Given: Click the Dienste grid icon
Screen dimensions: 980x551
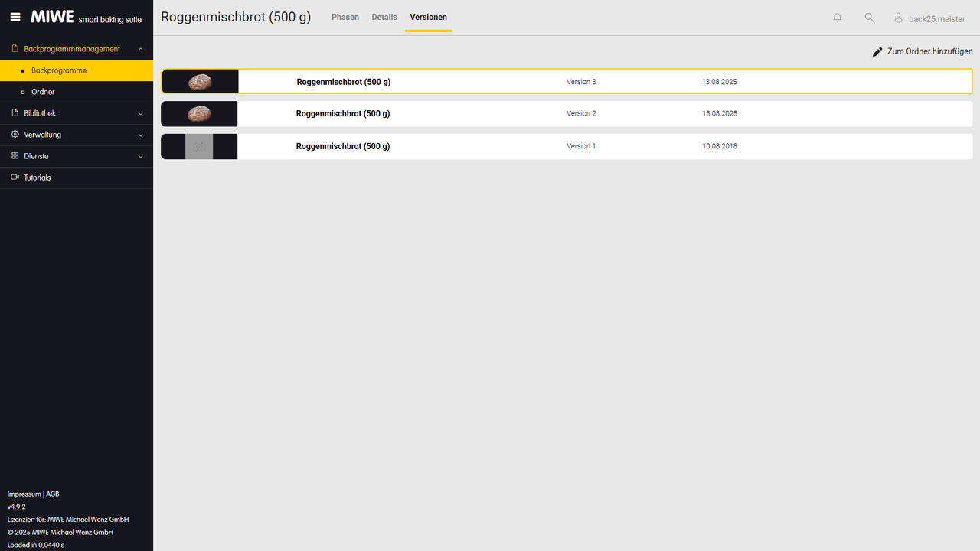Looking at the screenshot, I should point(15,156).
